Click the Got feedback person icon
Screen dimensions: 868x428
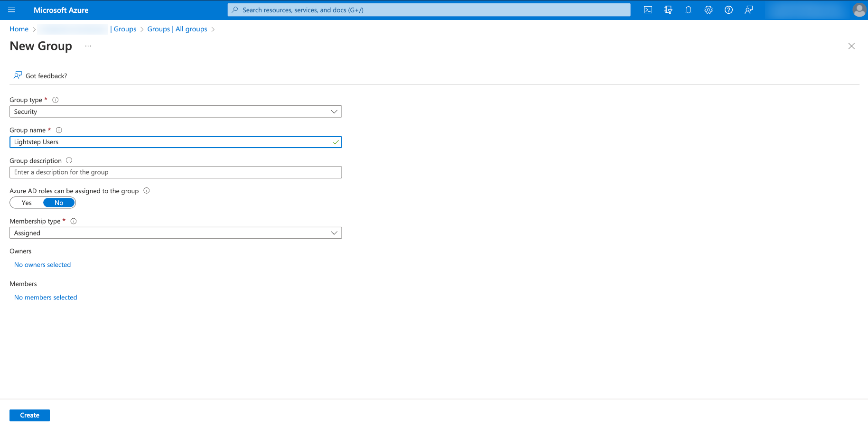click(x=18, y=75)
